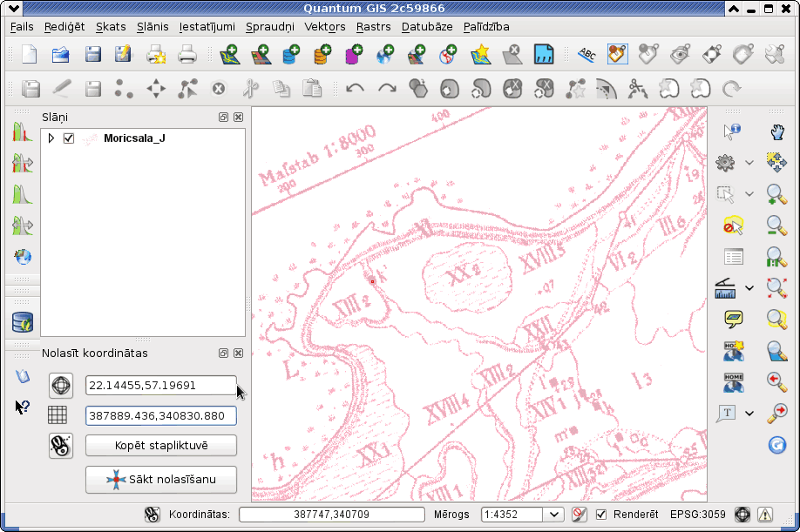Click the Koordinātas status bar field
The width and height of the screenshot is (800, 532).
tap(332, 515)
